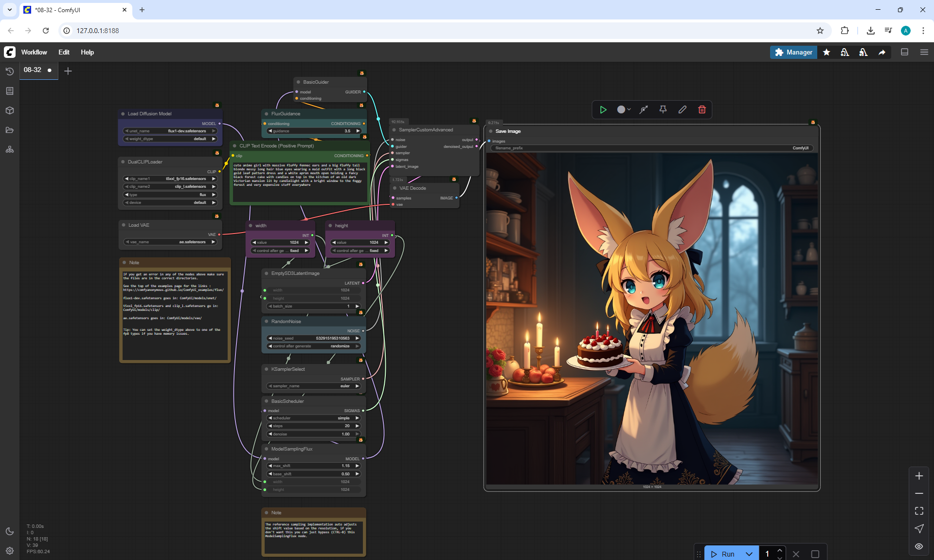Viewport: 934px width, 560px height.
Task: Click the steps value slider in BasicScheduler
Action: coord(314,426)
